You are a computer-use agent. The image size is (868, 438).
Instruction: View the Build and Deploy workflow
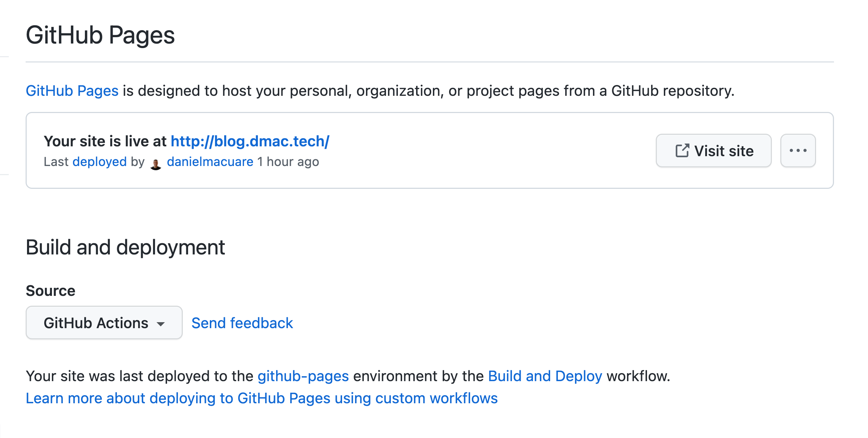click(545, 376)
